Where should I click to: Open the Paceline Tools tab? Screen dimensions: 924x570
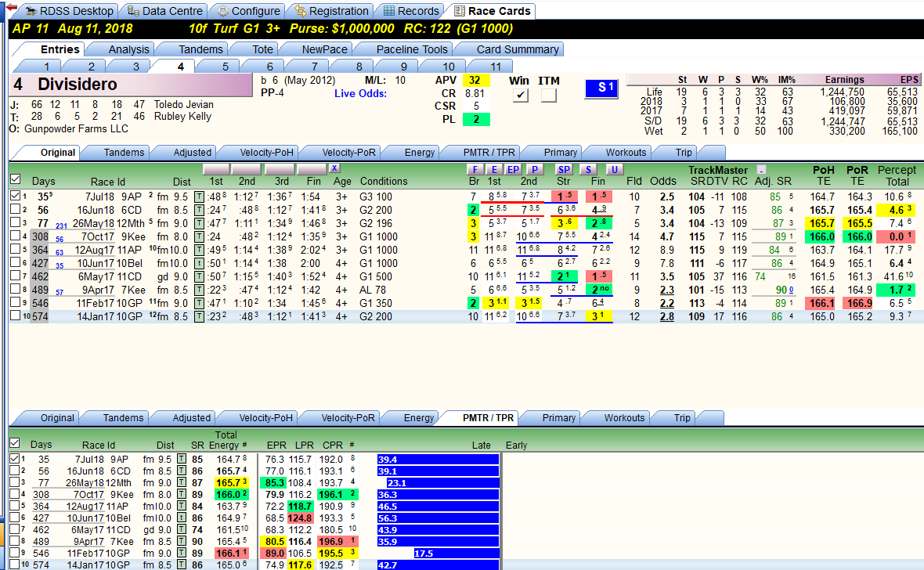click(x=412, y=49)
